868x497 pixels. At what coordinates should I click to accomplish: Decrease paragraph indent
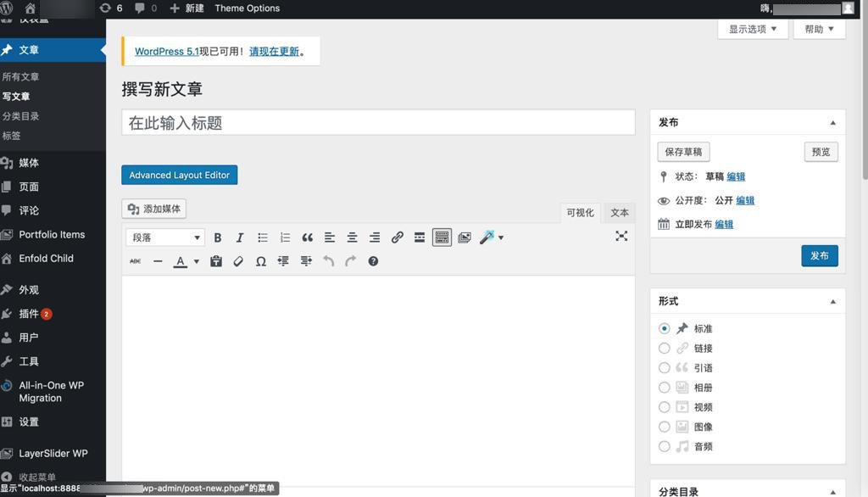click(283, 261)
